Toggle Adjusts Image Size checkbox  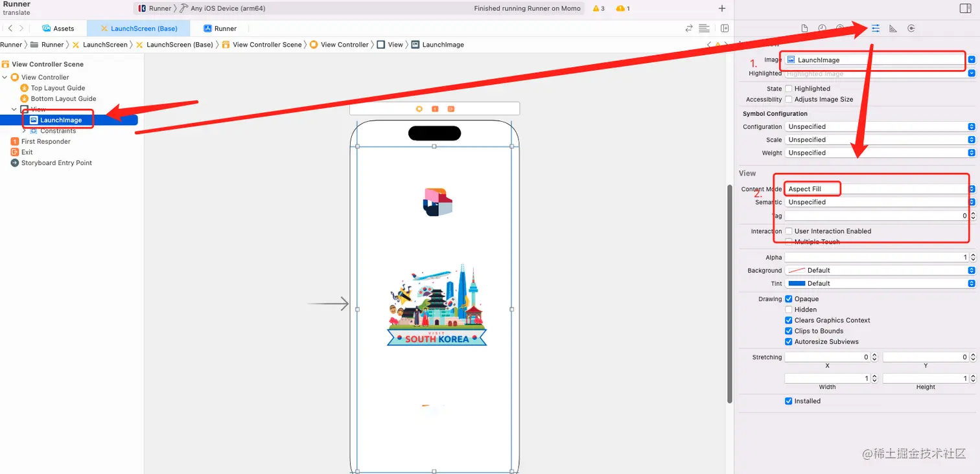pos(789,99)
